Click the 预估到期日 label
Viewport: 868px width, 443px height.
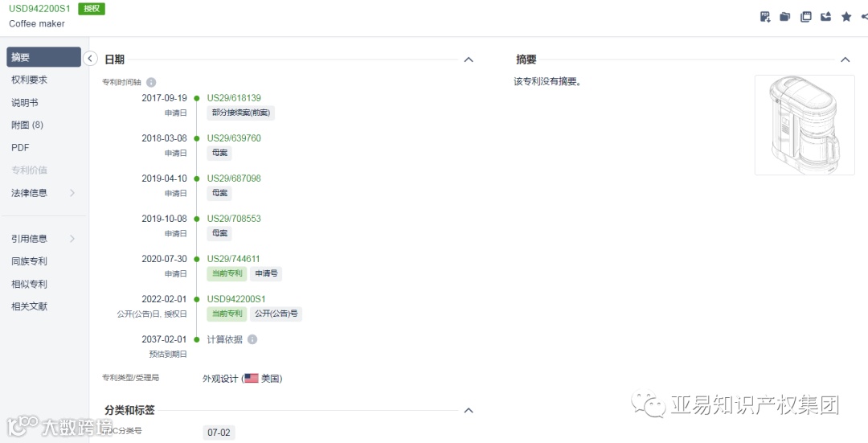tap(168, 354)
